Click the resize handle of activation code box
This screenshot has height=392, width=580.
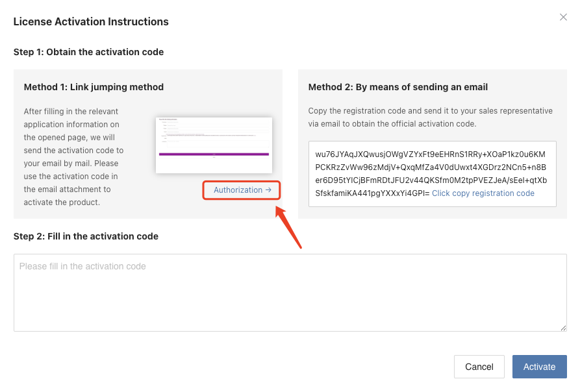563,328
